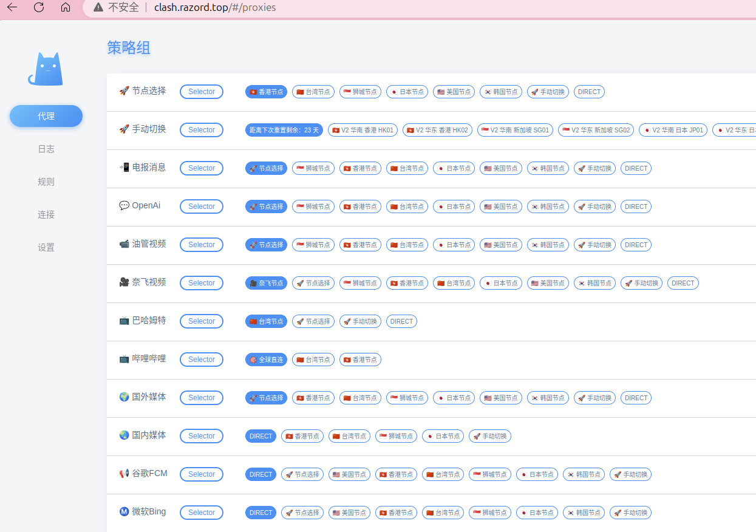This screenshot has width=756, height=532.
Task: Click the Clash cat logo icon
Action: point(46,69)
